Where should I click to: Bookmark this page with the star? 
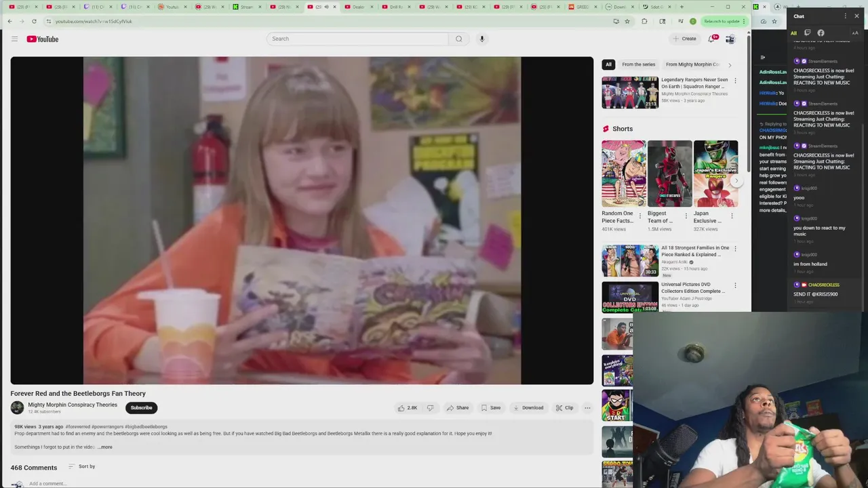click(627, 21)
